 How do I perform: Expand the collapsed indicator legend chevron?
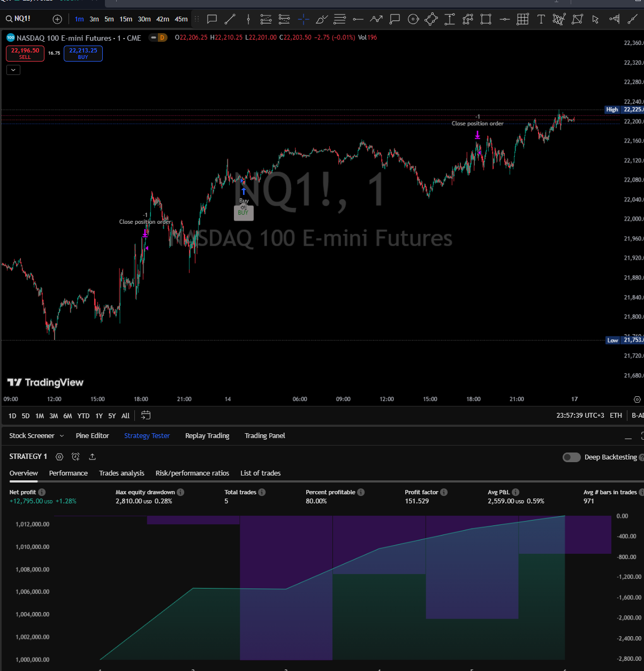(13, 70)
